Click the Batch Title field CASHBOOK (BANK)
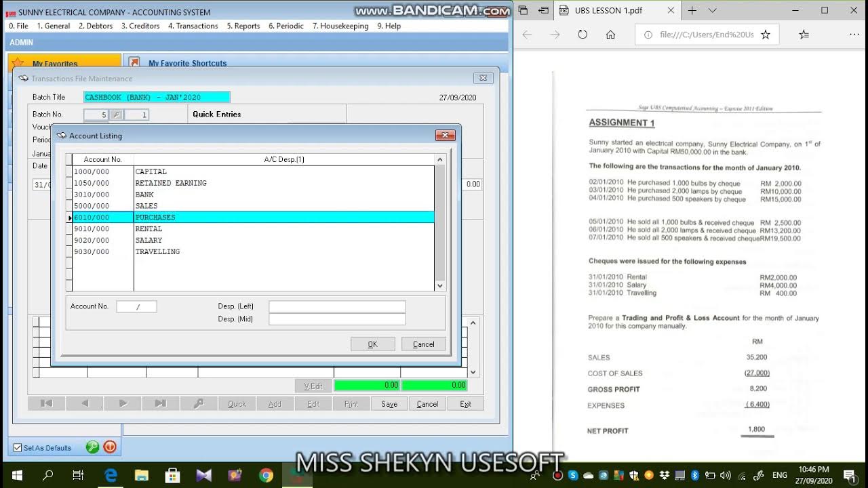Screen dimensions: 868x488 157,97
